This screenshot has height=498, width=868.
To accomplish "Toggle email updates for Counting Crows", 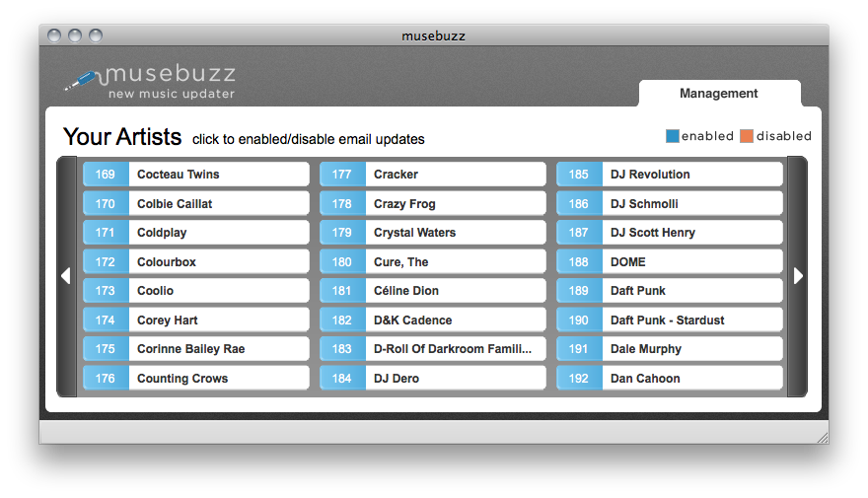I will tap(196, 378).
